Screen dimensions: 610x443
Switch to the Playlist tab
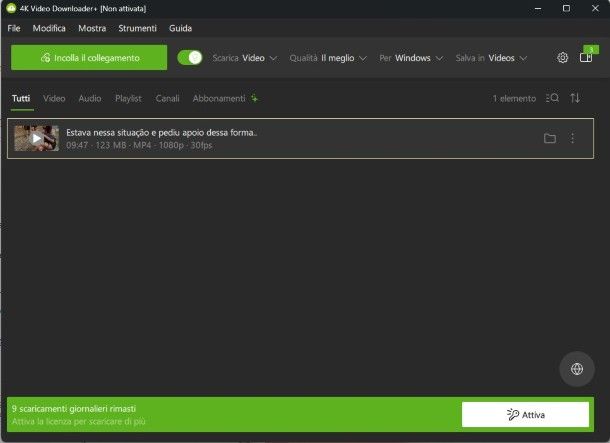[128, 98]
